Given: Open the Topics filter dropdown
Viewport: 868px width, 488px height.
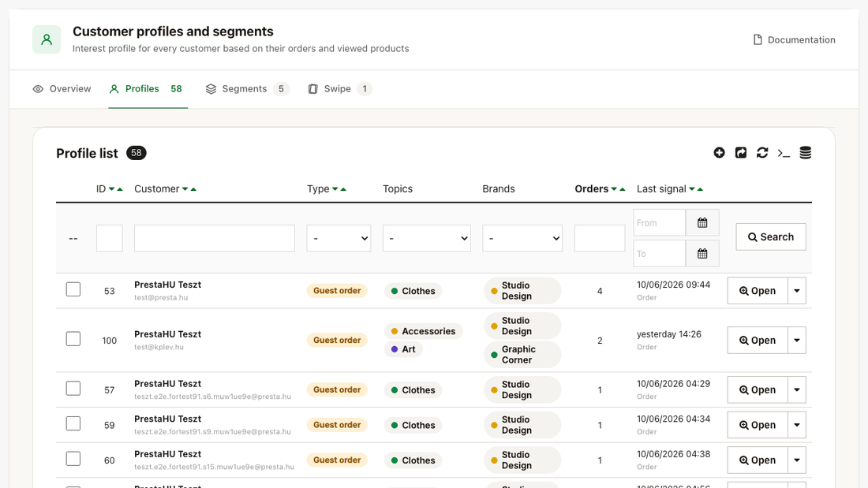Looking at the screenshot, I should (x=427, y=238).
